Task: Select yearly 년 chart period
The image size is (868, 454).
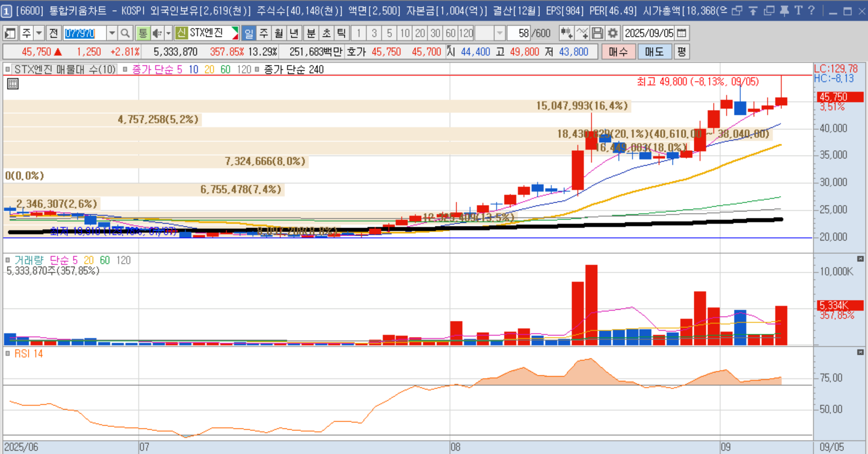Action: pyautogui.click(x=294, y=33)
